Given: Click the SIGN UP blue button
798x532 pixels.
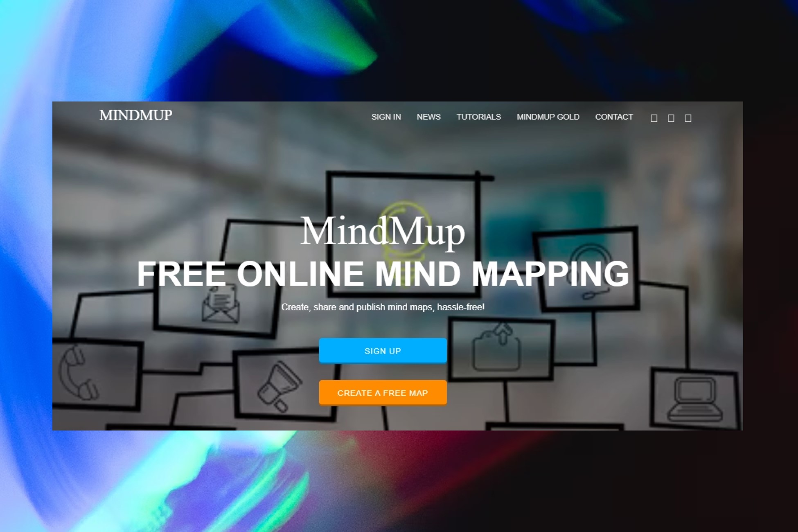Looking at the screenshot, I should (x=382, y=350).
